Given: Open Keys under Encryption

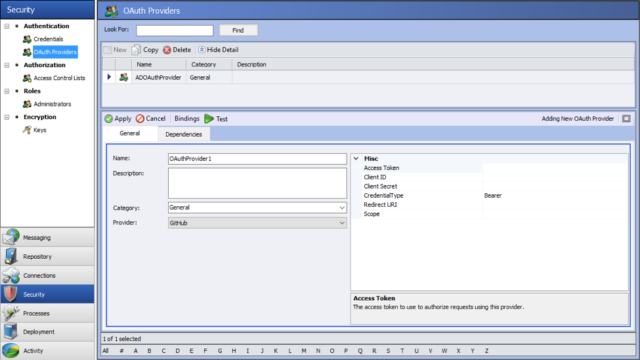Looking at the screenshot, I should coord(40,130).
